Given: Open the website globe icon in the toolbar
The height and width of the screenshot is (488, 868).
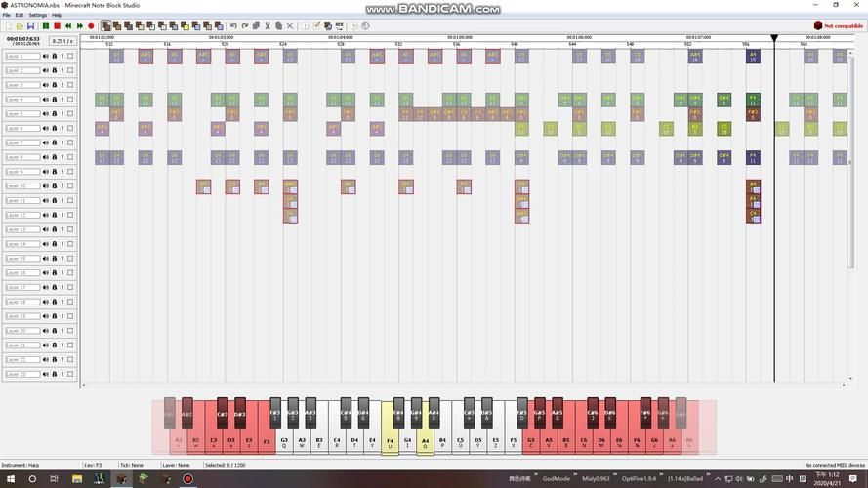Looking at the screenshot, I should click(365, 26).
